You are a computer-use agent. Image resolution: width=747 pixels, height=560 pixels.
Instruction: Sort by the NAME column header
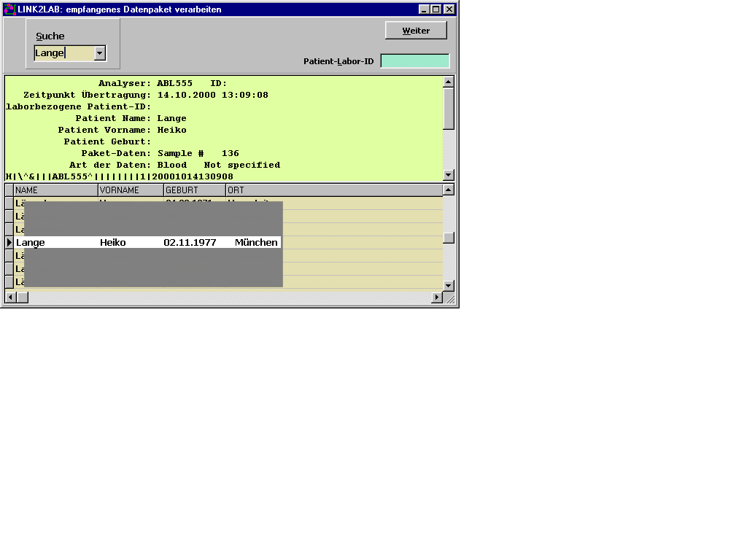click(x=55, y=190)
